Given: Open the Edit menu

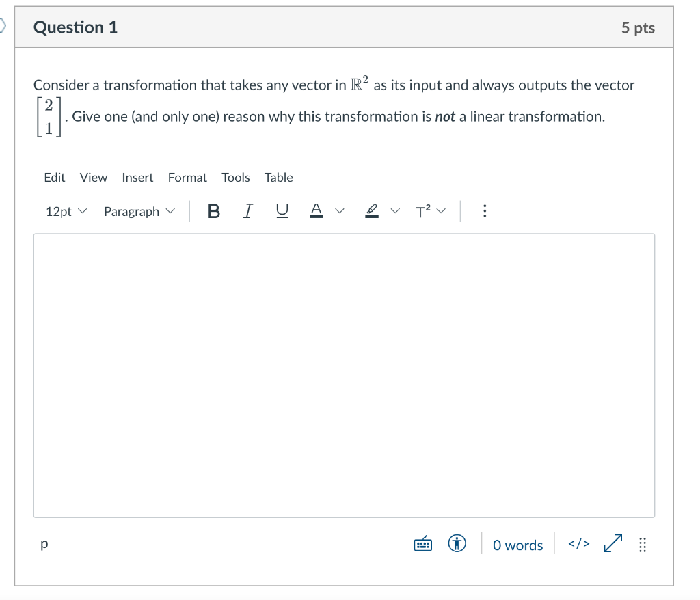Looking at the screenshot, I should point(55,178).
